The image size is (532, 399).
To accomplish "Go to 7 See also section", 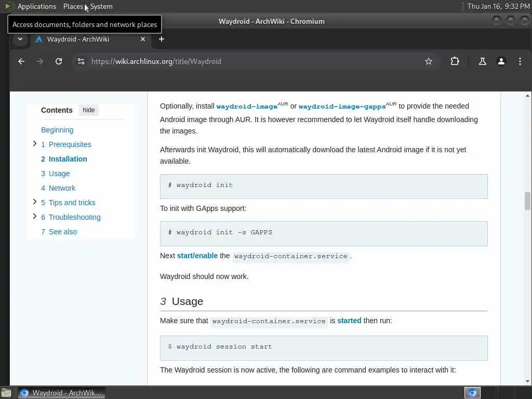I will pos(59,232).
